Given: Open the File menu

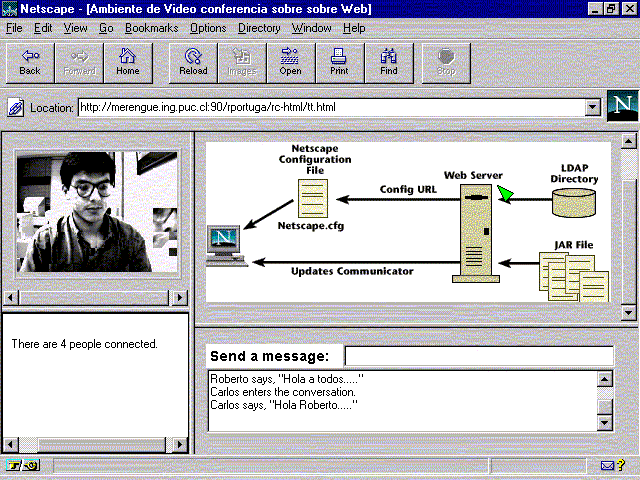Looking at the screenshot, I should 14,28.
